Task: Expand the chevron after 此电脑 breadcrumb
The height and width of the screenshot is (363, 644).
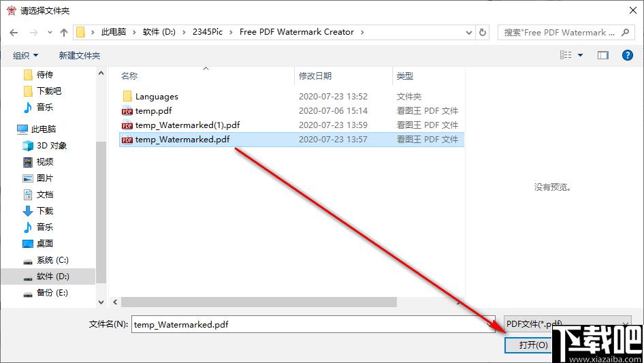Action: click(134, 32)
